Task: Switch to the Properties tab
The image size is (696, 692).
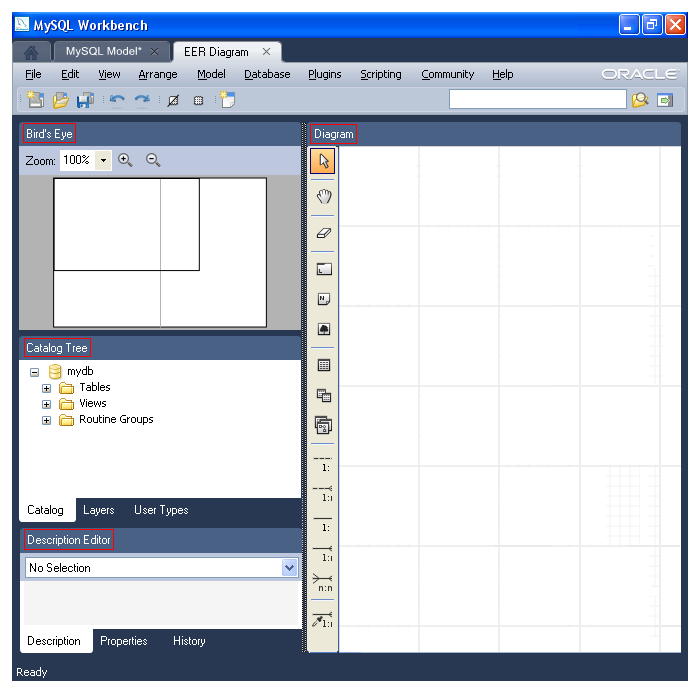Action: tap(124, 641)
